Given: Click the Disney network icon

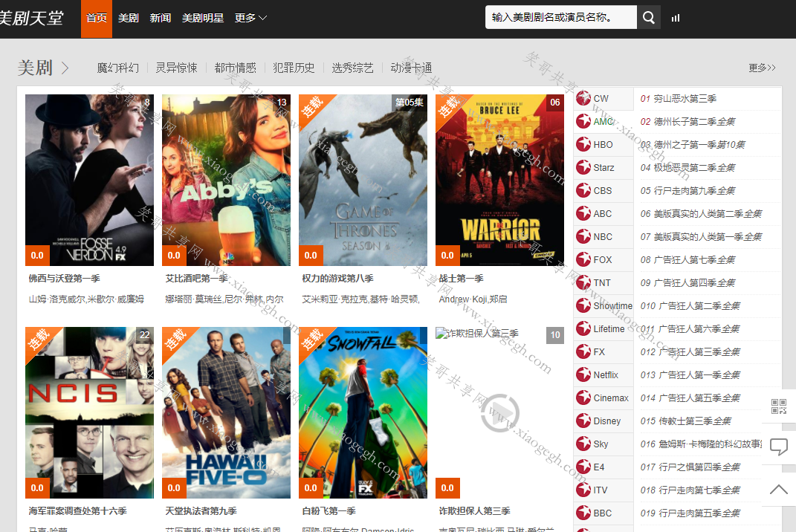Looking at the screenshot, I should [583, 421].
